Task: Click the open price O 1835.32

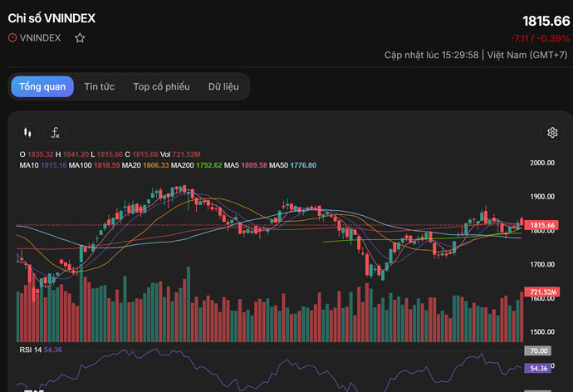Action: coord(37,154)
